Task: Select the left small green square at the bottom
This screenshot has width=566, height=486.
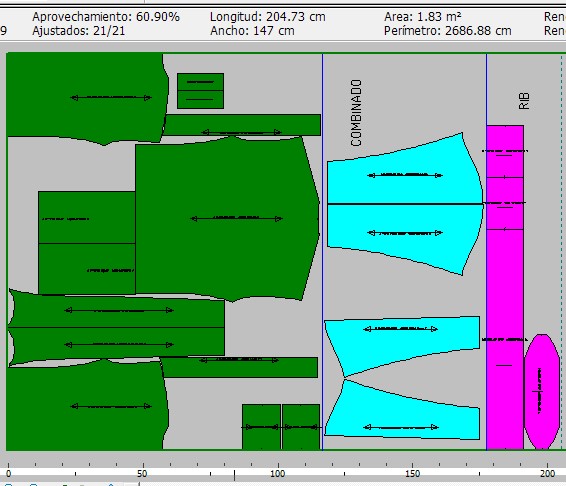Action: tap(261, 427)
